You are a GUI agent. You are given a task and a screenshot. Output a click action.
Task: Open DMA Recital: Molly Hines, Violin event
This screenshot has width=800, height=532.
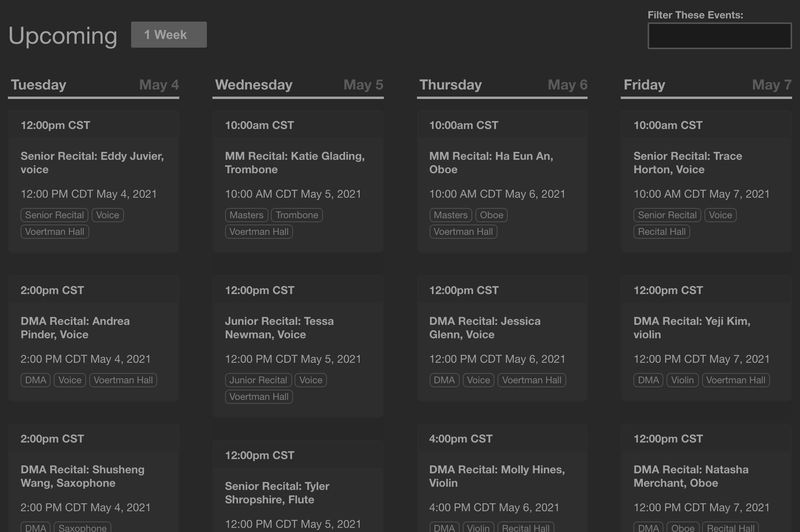coord(497,476)
